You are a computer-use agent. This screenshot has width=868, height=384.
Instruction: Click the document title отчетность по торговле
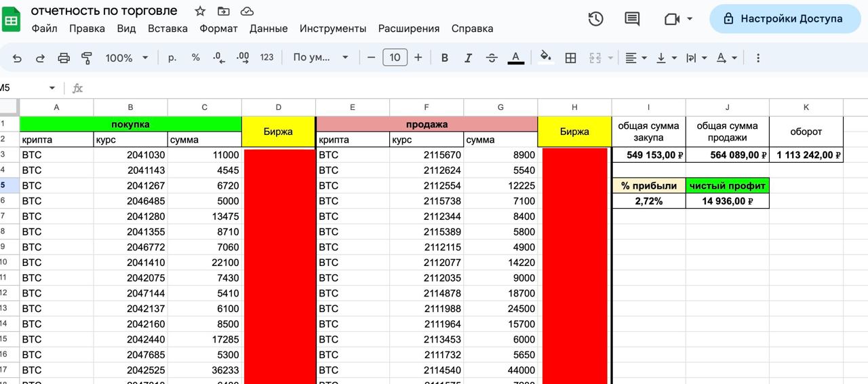104,11
